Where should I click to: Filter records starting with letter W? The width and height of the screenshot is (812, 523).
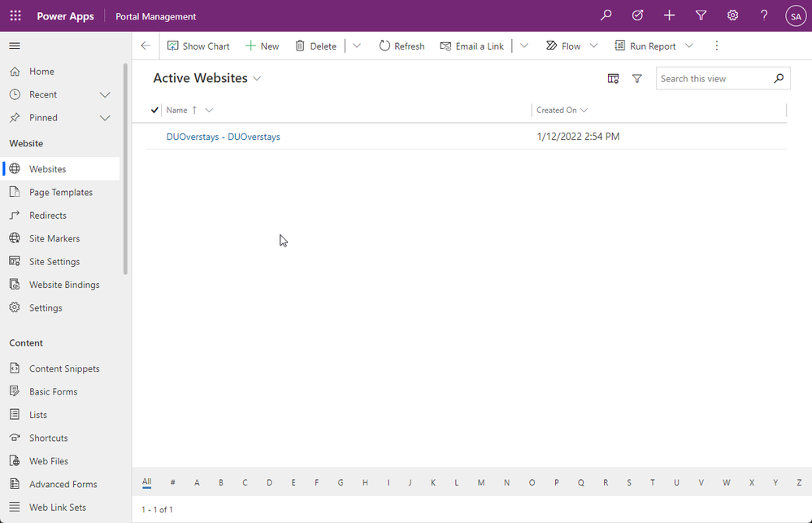click(x=727, y=482)
